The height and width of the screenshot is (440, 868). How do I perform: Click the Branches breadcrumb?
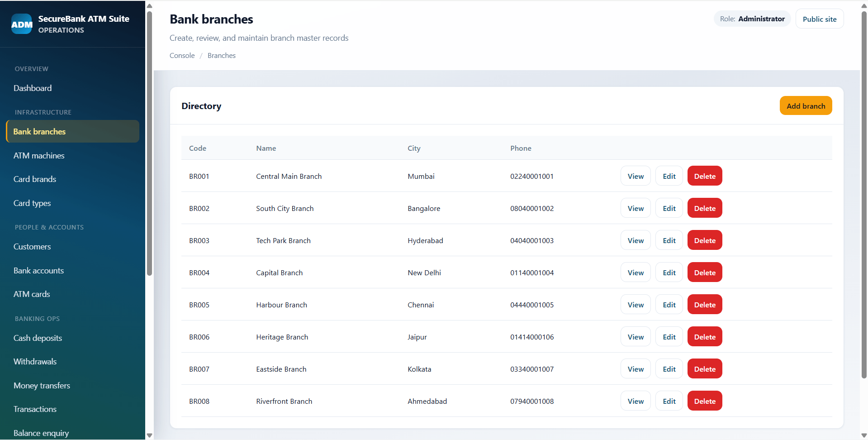click(222, 56)
